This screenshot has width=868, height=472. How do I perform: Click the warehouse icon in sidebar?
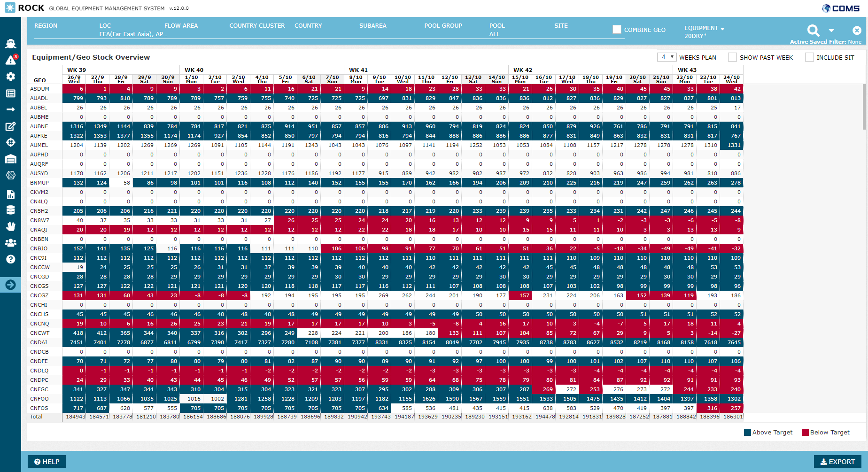point(10,159)
